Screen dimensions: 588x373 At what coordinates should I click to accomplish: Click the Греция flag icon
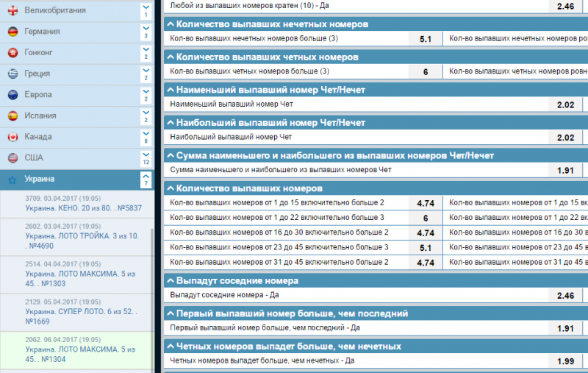pyautogui.click(x=12, y=74)
